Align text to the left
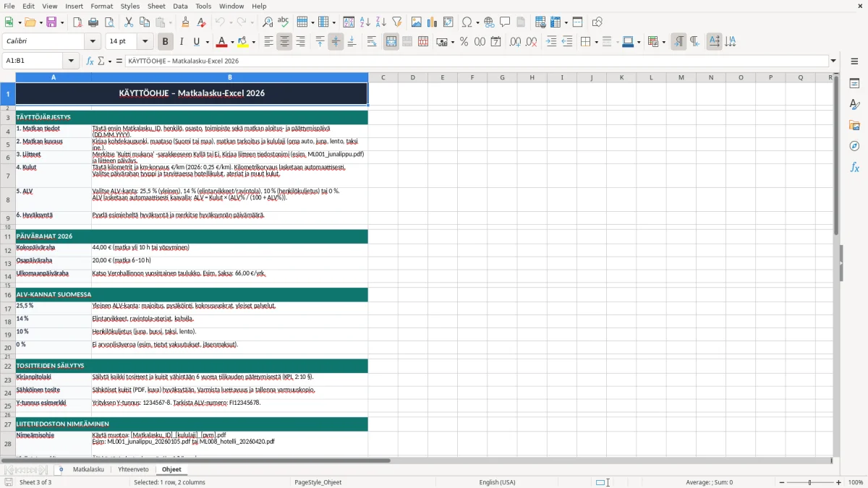 (x=268, y=42)
